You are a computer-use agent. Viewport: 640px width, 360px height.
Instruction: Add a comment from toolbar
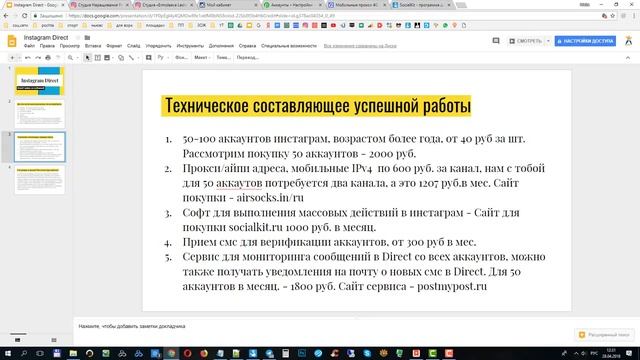[x=149, y=58]
